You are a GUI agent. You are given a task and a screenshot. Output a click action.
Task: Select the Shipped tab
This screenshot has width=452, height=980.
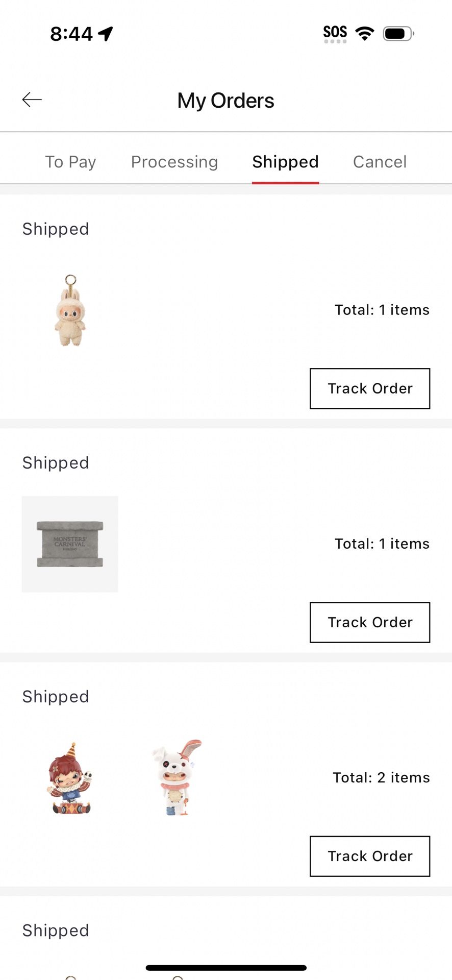[x=285, y=162]
